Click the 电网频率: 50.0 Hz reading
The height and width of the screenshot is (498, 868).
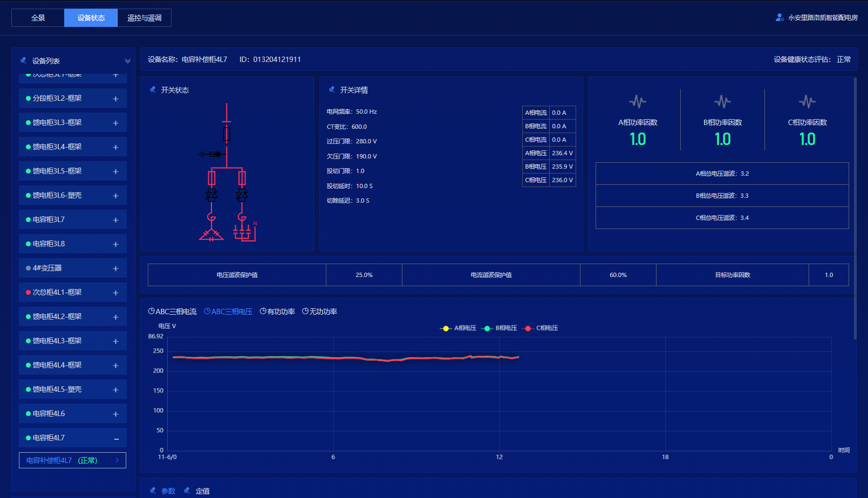(x=352, y=112)
